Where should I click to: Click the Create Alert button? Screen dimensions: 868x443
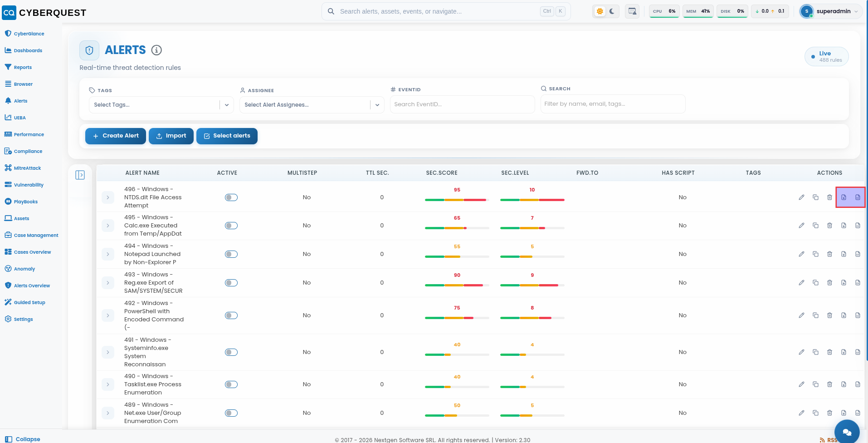coord(116,136)
